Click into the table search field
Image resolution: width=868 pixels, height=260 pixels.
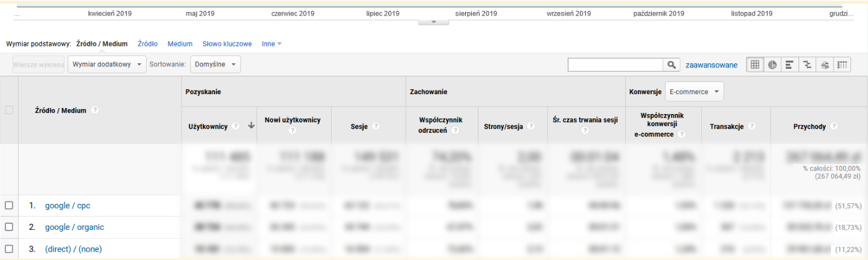pyautogui.click(x=616, y=65)
